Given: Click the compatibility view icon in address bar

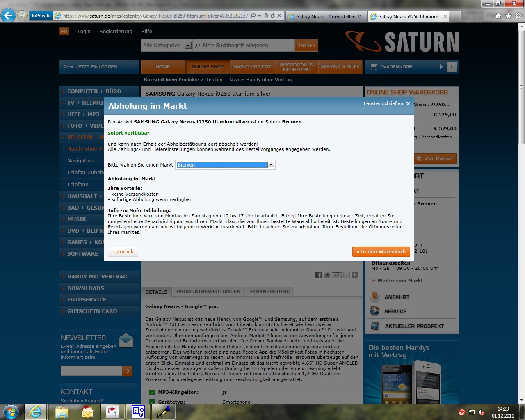Looking at the screenshot, I should click(266, 16).
